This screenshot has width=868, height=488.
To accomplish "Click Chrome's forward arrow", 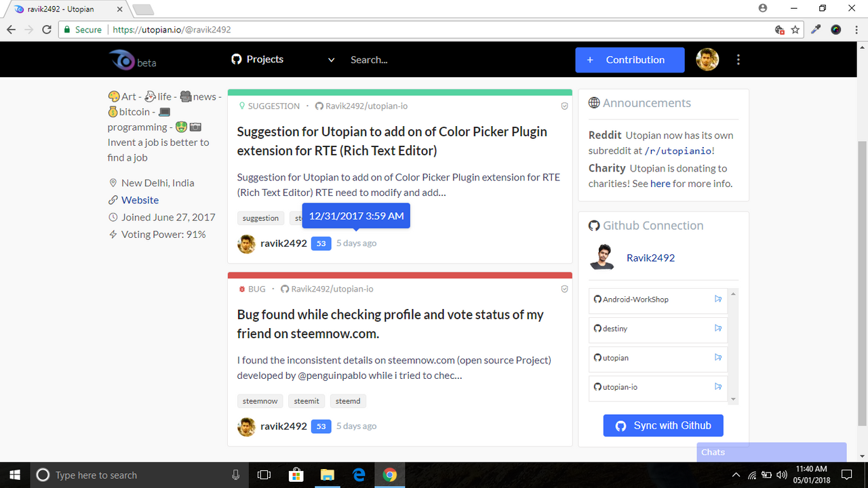I will [x=28, y=30].
